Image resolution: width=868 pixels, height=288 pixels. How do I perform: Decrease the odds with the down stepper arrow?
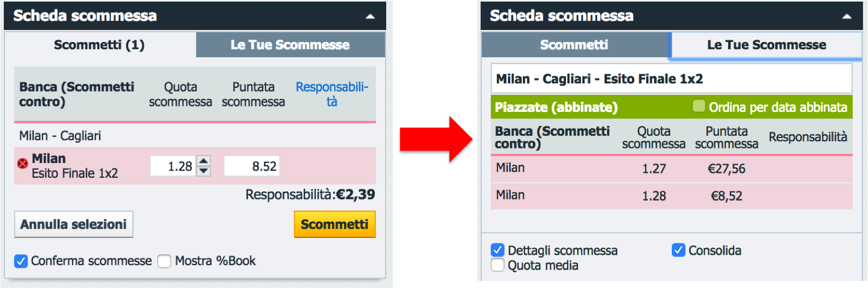pyautogui.click(x=203, y=171)
